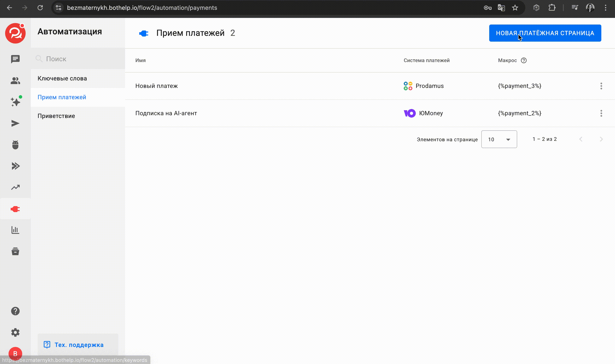The width and height of the screenshot is (615, 364).
Task: Open the bots robot icon
Action: (x=15, y=145)
